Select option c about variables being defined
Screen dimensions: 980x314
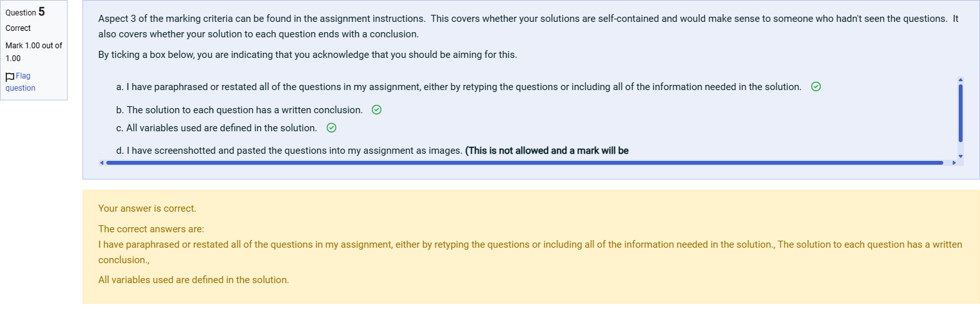tap(216, 128)
